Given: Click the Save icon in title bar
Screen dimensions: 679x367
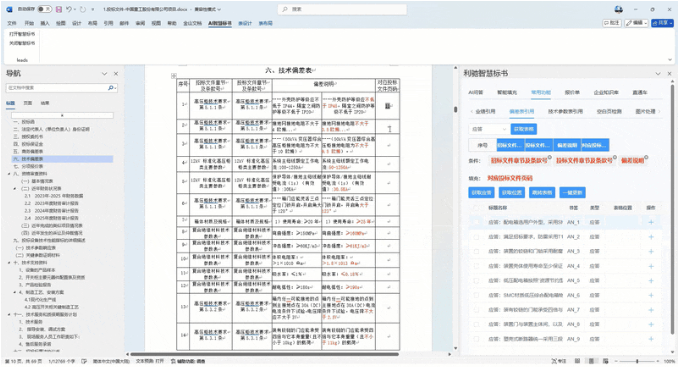Looking at the screenshot, I should click(x=59, y=9).
